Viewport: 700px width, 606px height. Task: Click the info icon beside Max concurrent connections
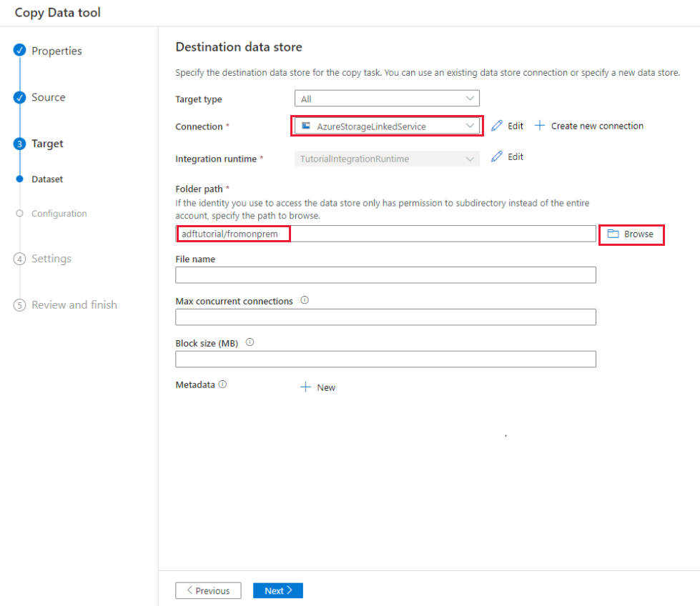[304, 300]
